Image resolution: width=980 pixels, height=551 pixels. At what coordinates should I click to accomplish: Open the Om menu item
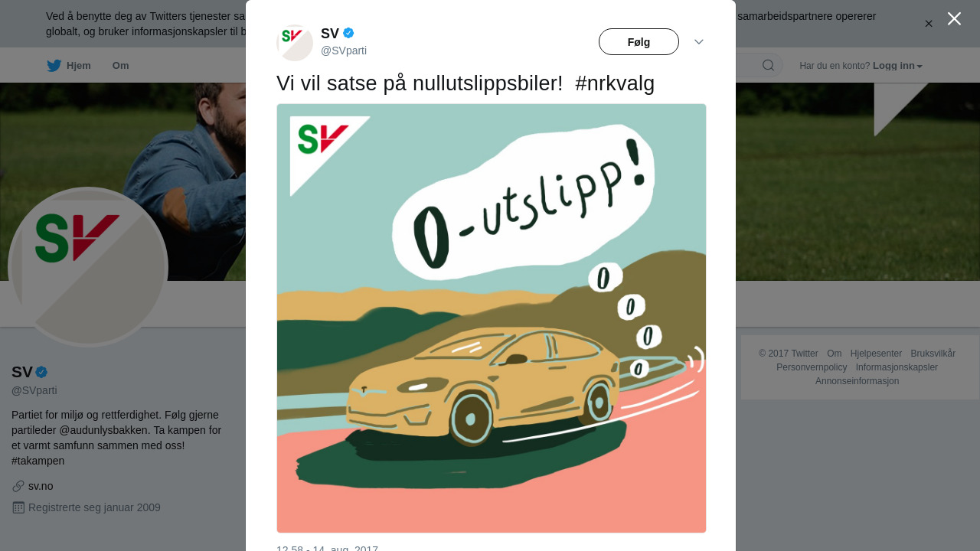tap(120, 66)
